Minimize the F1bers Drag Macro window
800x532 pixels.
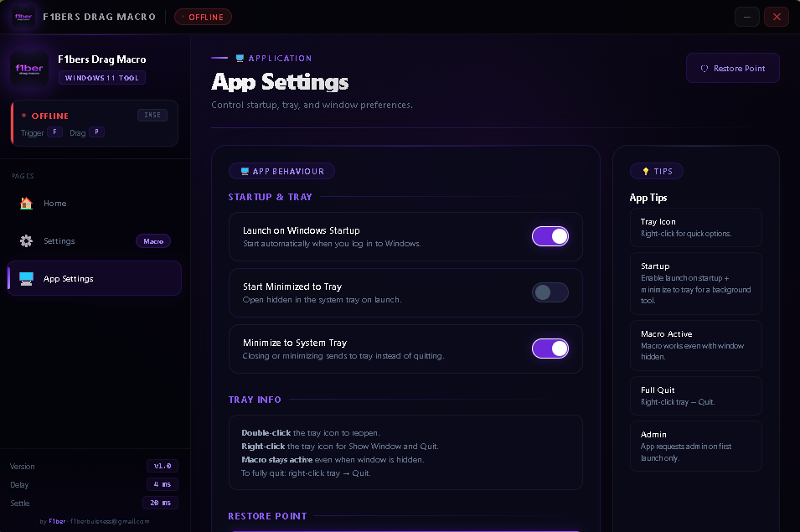(747, 17)
